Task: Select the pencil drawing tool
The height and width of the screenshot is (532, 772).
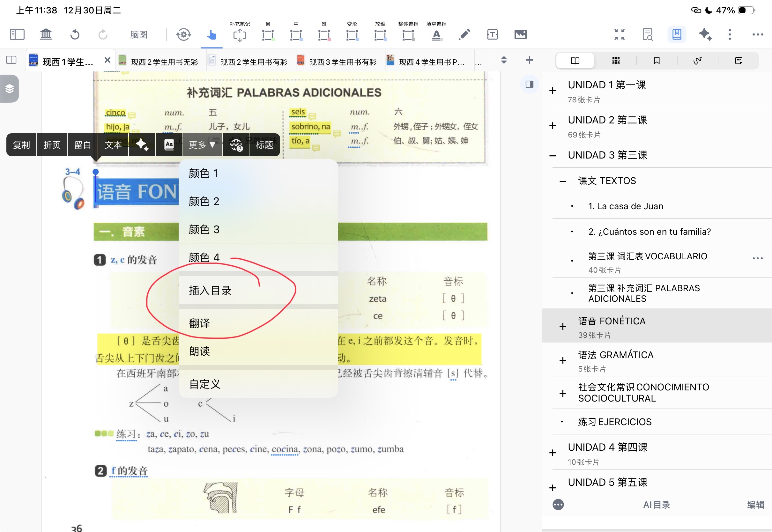Action: tap(464, 34)
